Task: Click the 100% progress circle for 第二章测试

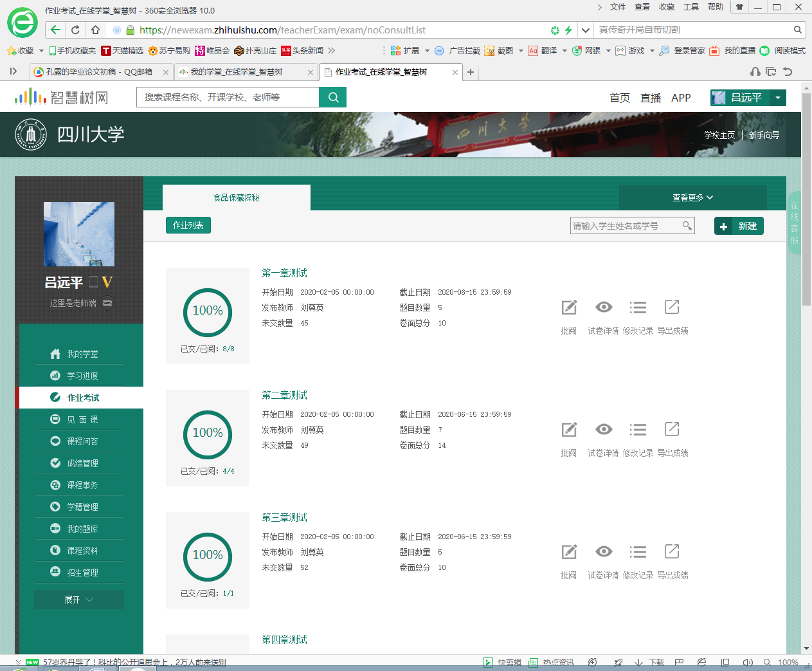Action: coord(208,434)
